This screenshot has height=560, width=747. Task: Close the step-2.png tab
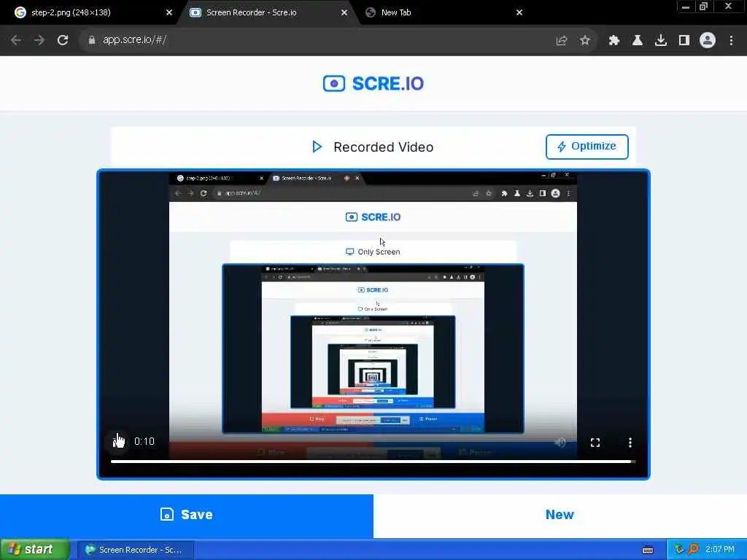[x=169, y=12]
